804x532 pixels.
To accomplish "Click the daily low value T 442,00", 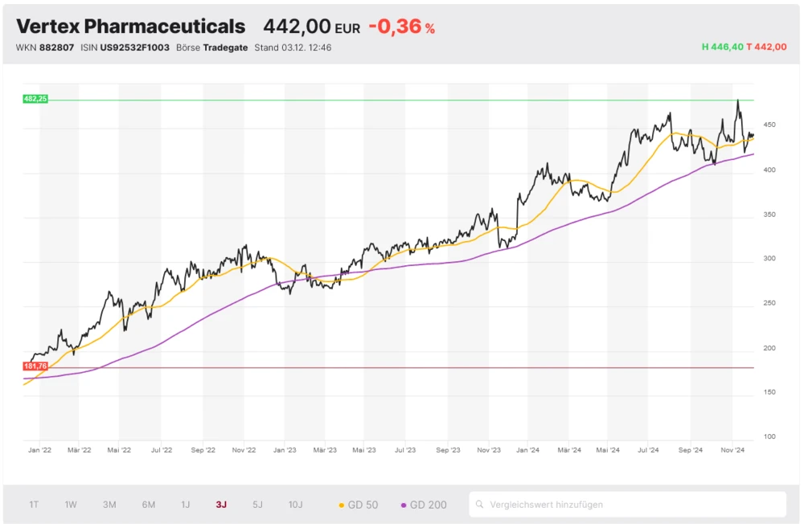I will pos(769,47).
